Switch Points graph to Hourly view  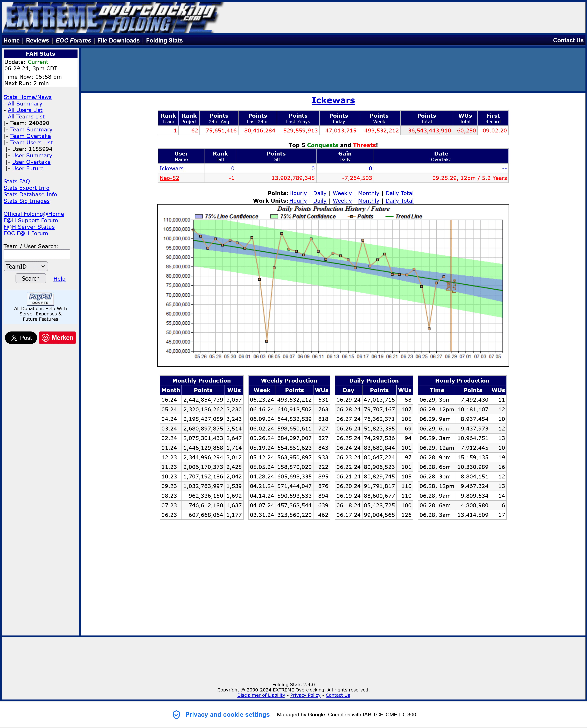(x=298, y=193)
